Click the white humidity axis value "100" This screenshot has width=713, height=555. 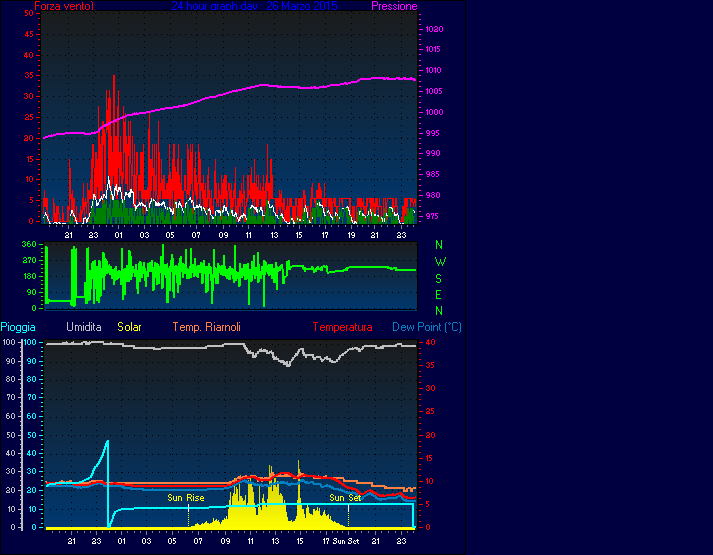coord(9,342)
